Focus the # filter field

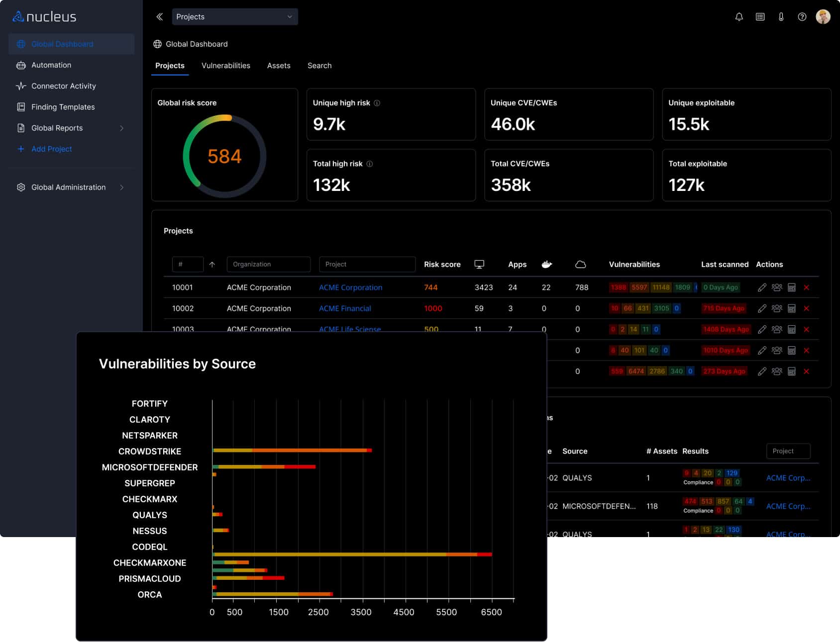tap(188, 265)
